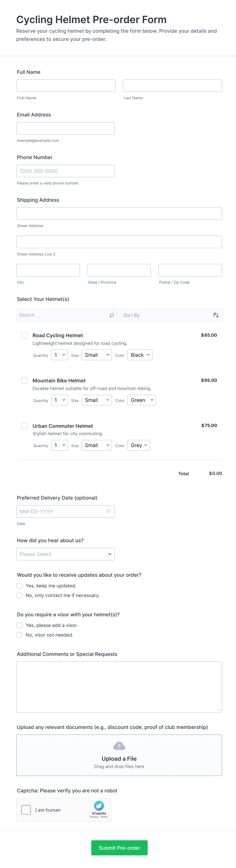This screenshot has width=236, height=868.
Task: Tick the Urban Commuter Helmet checkbox
Action: coord(24,426)
